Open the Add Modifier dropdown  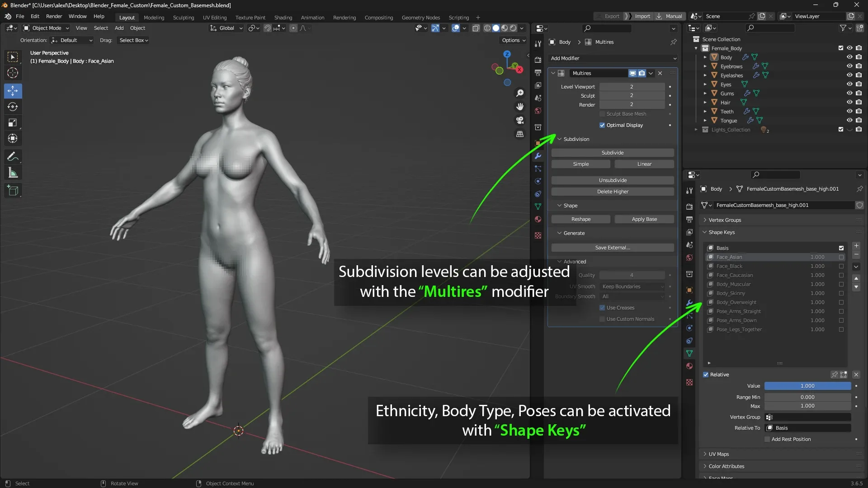(613, 58)
